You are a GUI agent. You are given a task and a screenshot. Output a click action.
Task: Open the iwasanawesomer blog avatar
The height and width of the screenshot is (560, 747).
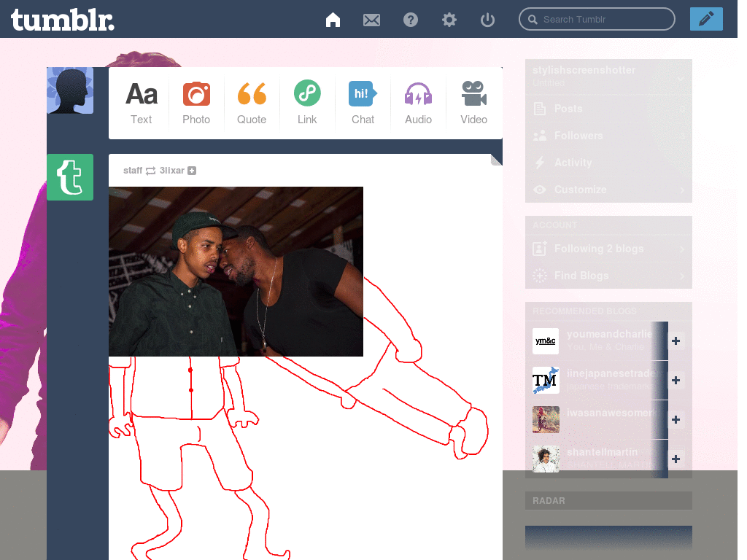(546, 419)
